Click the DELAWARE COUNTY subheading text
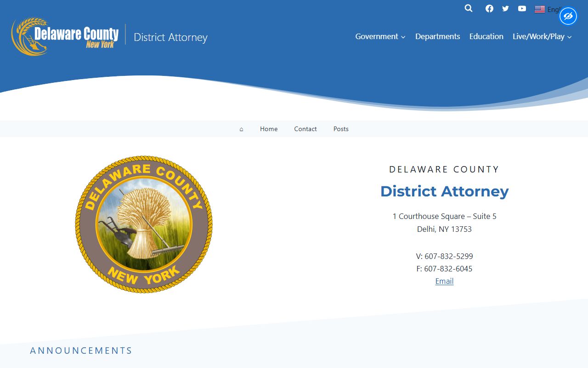Viewport: 588px width, 368px height. (x=444, y=169)
